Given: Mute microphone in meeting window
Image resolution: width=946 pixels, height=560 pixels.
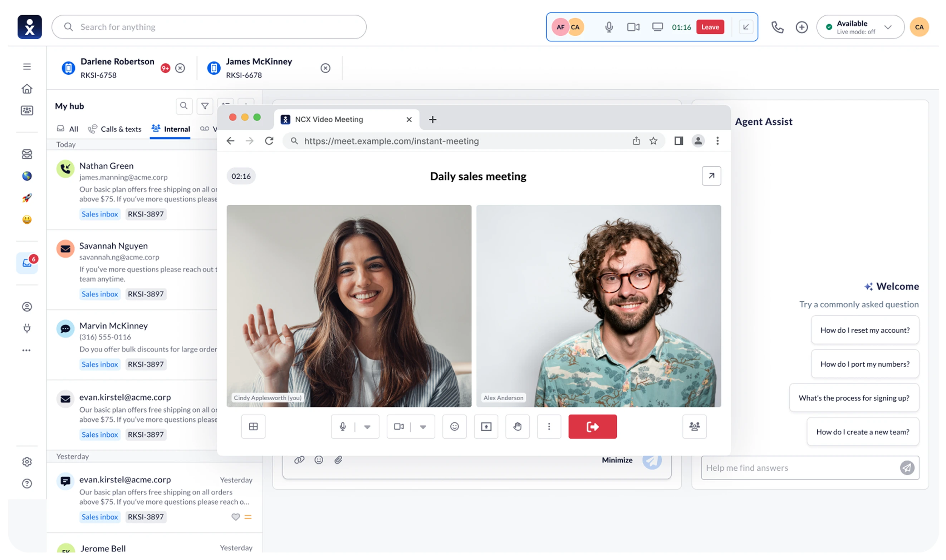Looking at the screenshot, I should [343, 427].
